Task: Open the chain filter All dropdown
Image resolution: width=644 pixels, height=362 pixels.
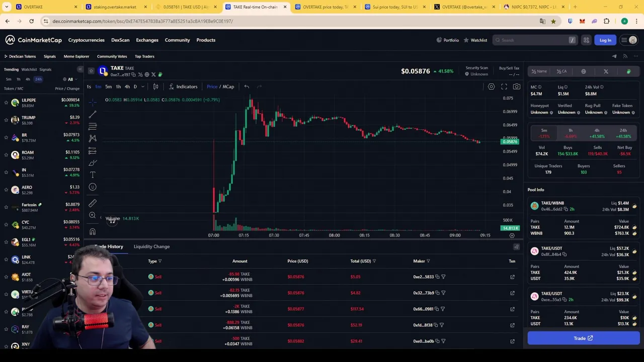Action: 70,79
